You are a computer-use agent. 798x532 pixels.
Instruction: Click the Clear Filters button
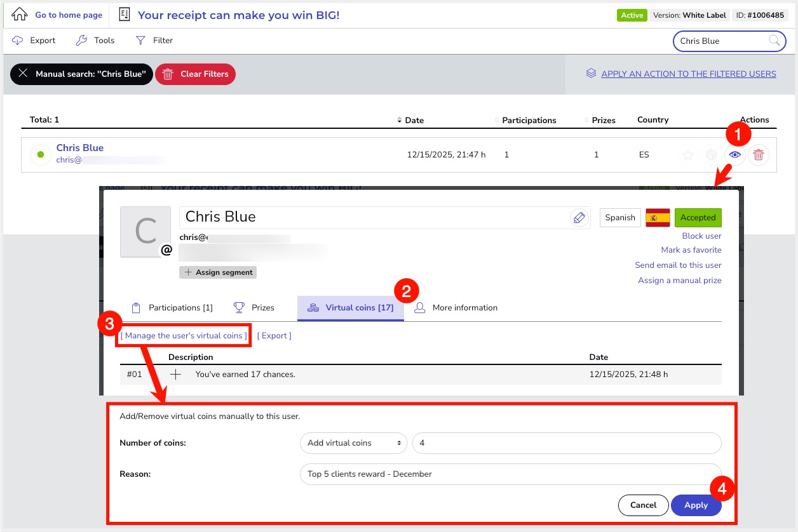coord(196,74)
